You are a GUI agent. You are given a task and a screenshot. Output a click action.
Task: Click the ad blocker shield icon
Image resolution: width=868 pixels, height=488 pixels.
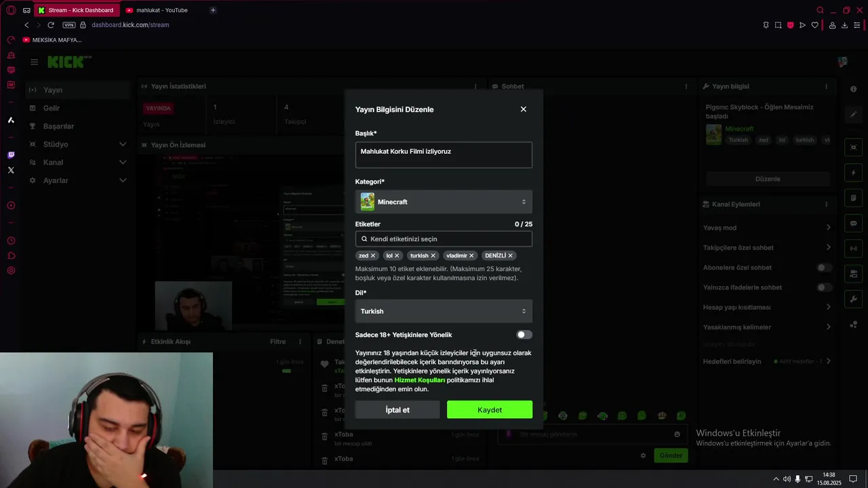790,25
